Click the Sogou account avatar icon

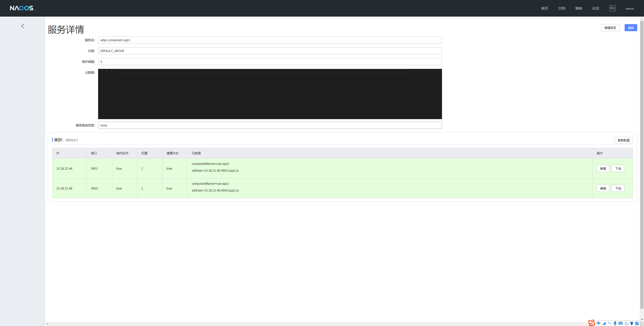pos(626,323)
